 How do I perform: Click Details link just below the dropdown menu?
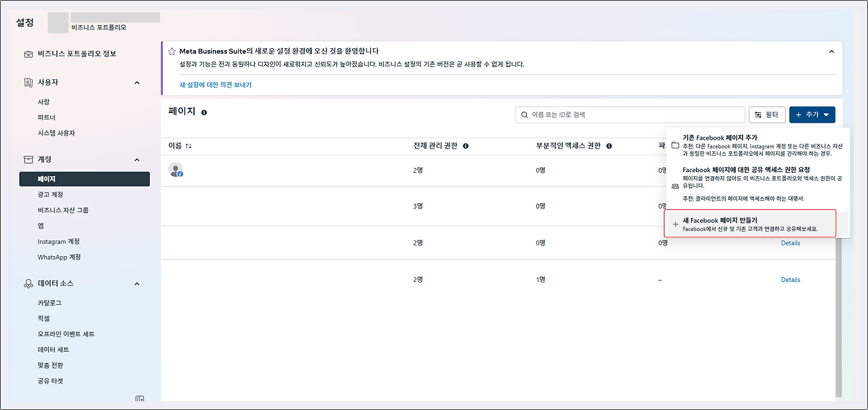790,243
